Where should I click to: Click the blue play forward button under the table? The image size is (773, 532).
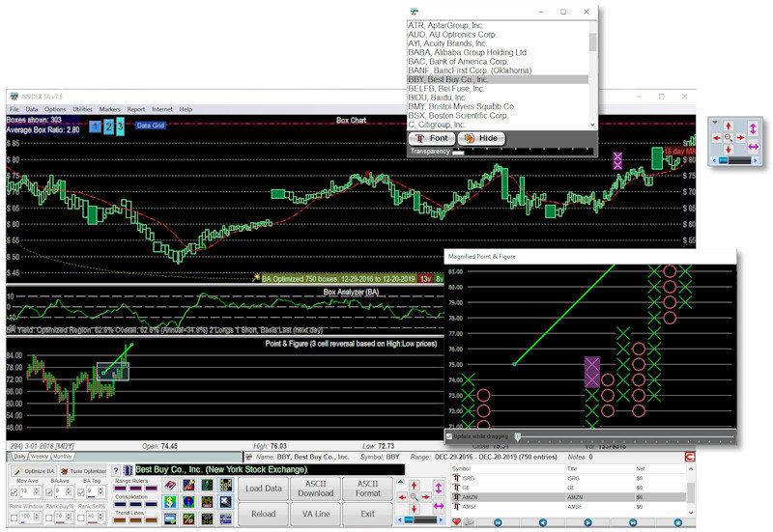coord(587,522)
